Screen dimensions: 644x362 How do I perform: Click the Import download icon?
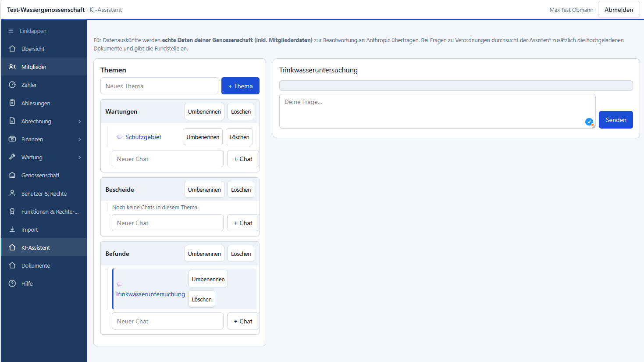(12, 229)
